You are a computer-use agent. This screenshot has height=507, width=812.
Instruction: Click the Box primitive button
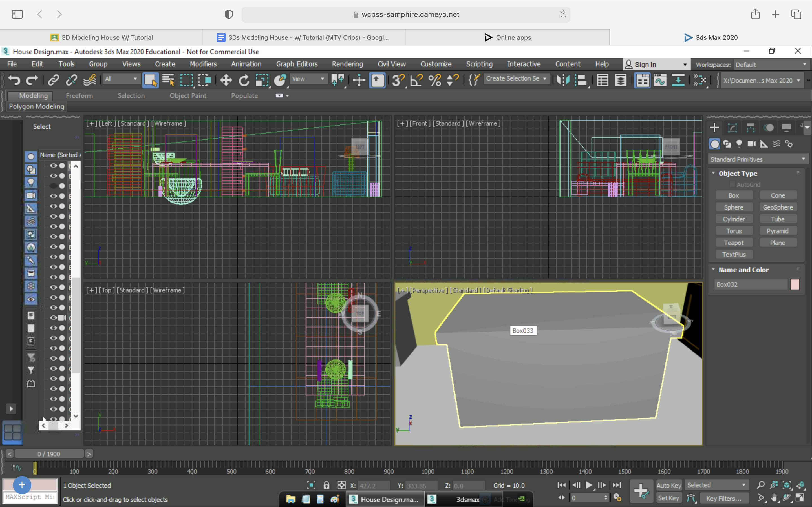coord(734,195)
